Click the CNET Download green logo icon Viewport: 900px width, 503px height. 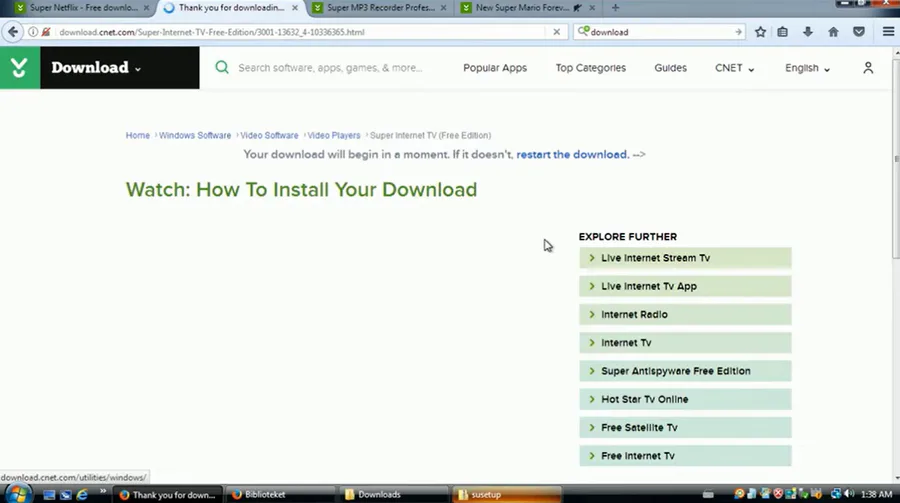(20, 68)
